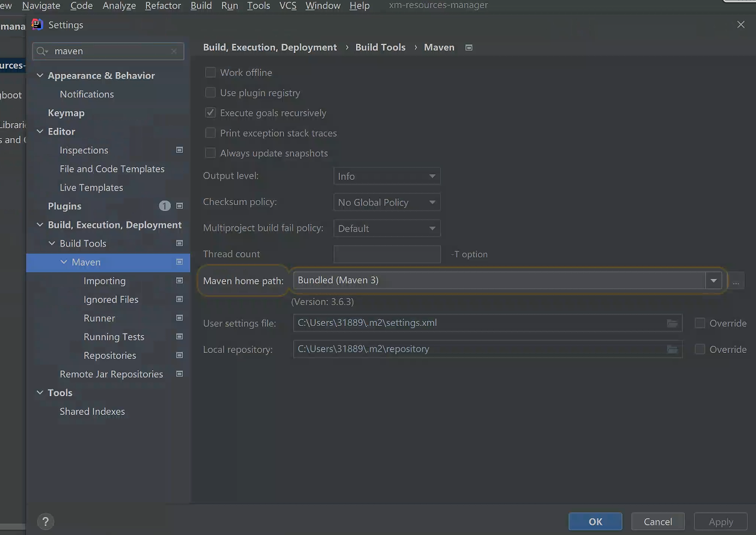756x535 pixels.
Task: Click the folder icon in Local repository field
Action: tap(672, 349)
